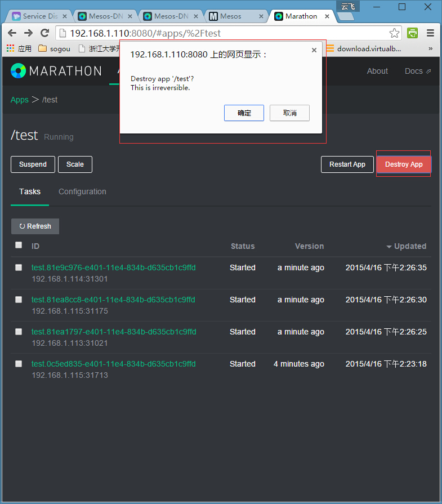Confirm destroy with the 确定 button
Viewport: 442px width, 504px height.
(x=244, y=113)
